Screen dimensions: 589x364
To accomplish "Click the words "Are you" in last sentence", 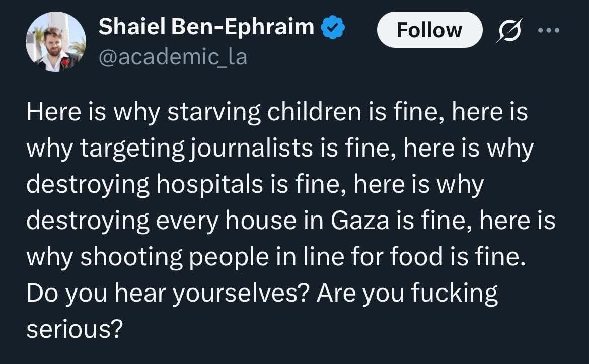I will pos(360,294).
